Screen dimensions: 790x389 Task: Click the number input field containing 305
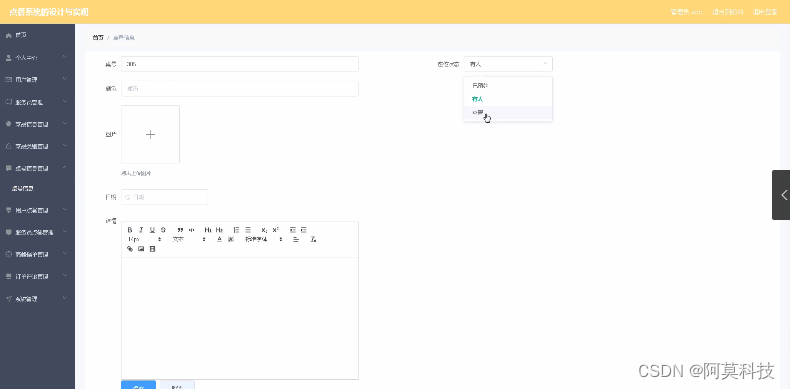[x=240, y=64]
